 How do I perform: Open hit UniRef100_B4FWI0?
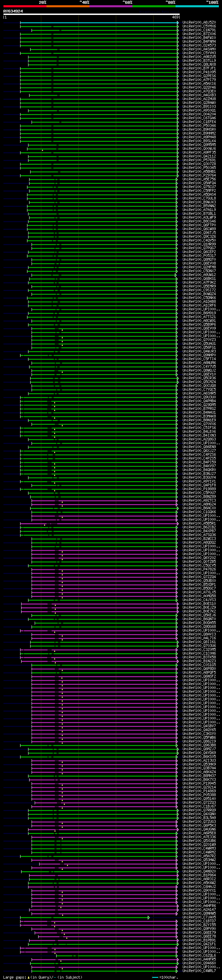click(x=199, y=38)
